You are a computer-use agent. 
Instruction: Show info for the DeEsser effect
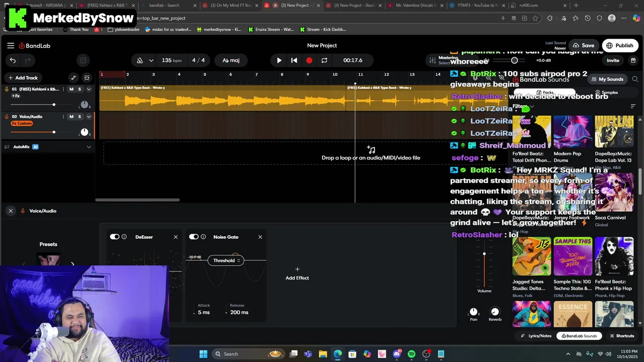point(124,237)
